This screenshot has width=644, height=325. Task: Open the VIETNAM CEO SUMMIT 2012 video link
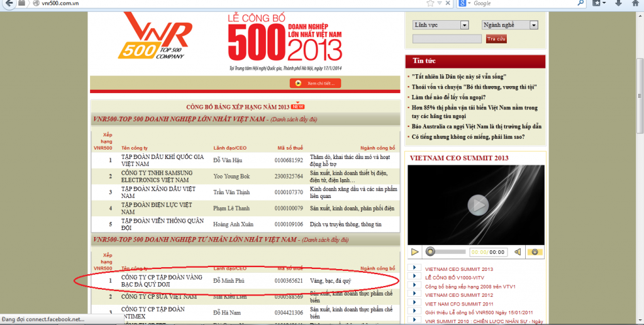(x=458, y=295)
